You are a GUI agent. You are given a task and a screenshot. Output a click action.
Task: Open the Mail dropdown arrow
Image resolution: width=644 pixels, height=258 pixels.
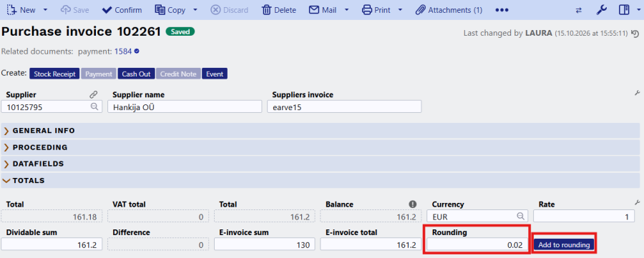pos(346,10)
